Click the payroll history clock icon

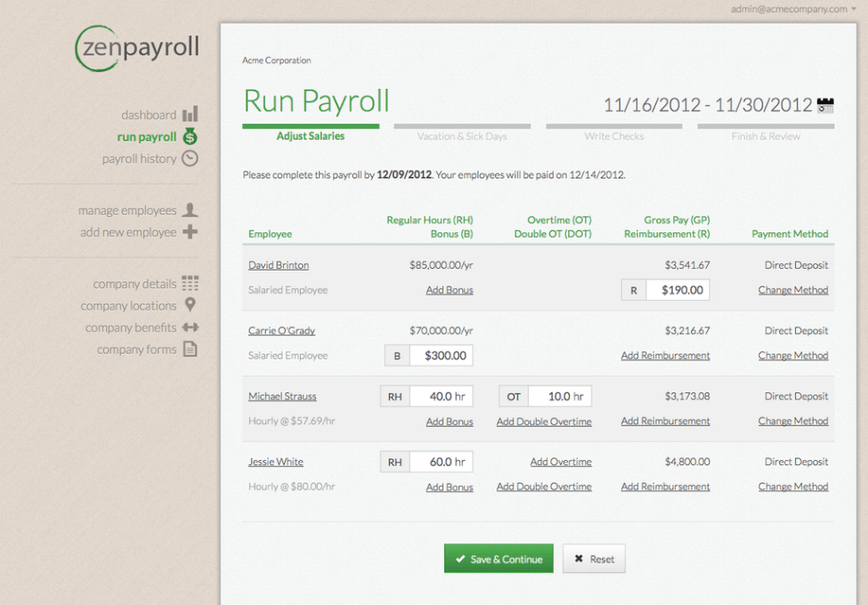coord(190,158)
